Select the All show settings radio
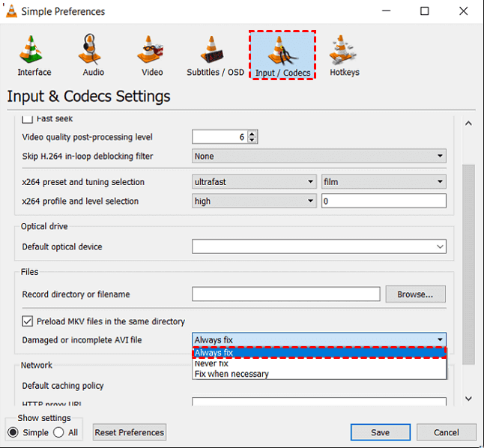This screenshot has width=484, height=448. point(58,432)
